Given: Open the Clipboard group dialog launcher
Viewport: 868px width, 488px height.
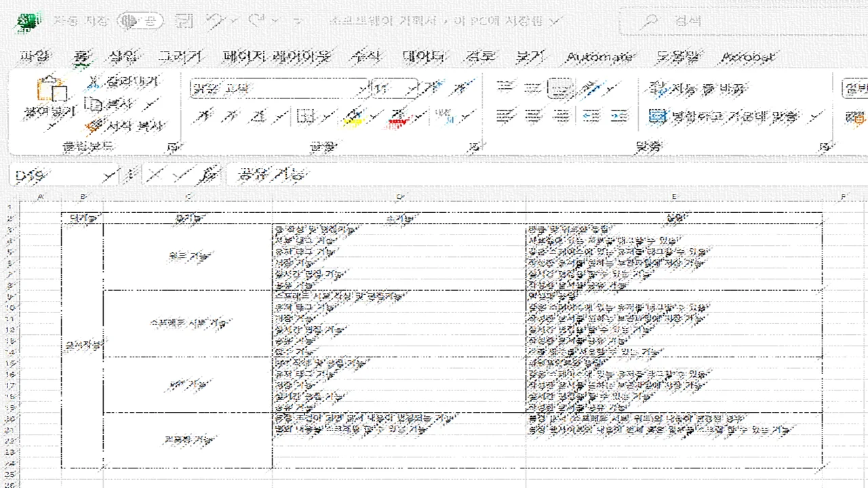Looking at the screenshot, I should pos(172,146).
